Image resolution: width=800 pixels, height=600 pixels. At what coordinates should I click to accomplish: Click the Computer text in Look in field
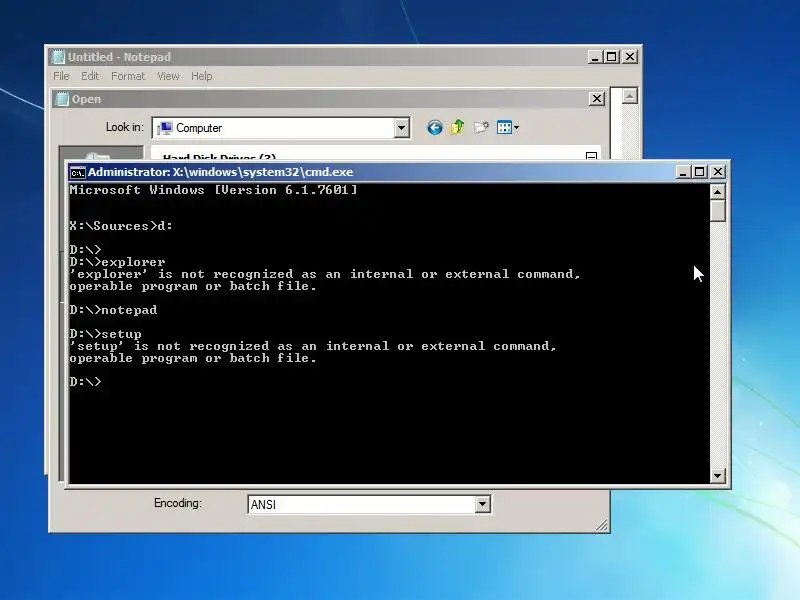pyautogui.click(x=199, y=128)
